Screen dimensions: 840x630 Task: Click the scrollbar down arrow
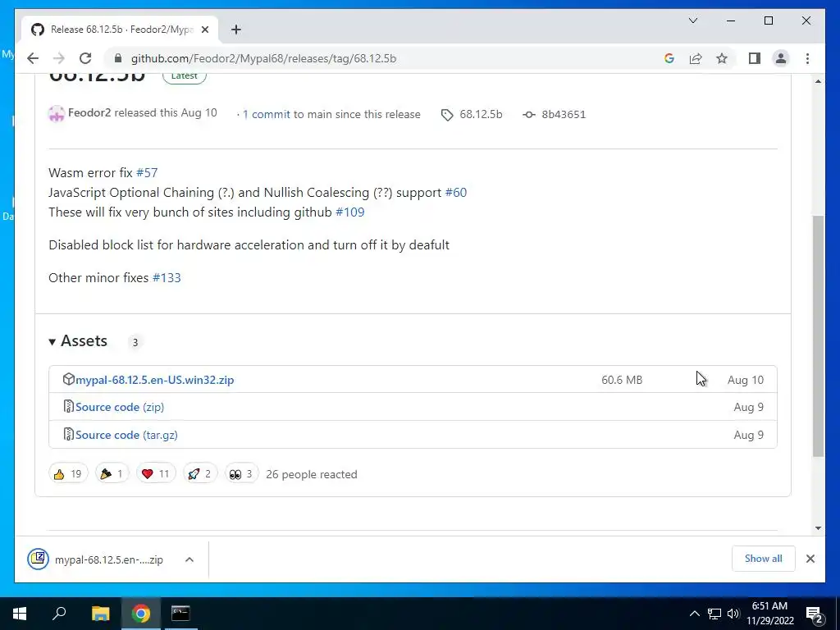(x=818, y=528)
